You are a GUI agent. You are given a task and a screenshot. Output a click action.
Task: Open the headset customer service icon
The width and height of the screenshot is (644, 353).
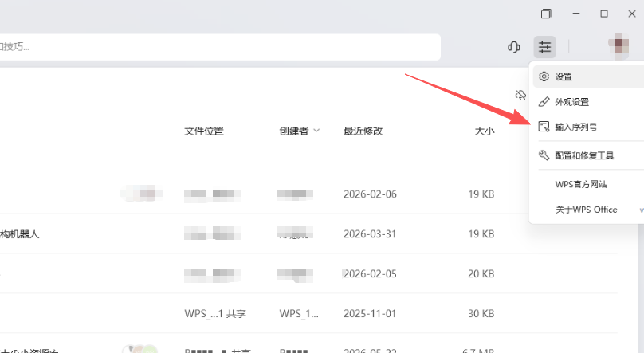click(x=514, y=47)
